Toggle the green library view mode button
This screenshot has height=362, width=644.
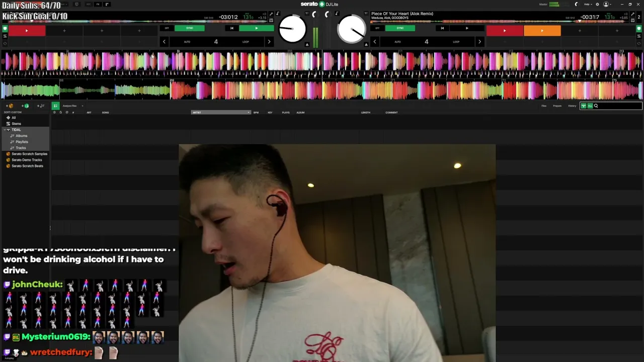[55, 106]
